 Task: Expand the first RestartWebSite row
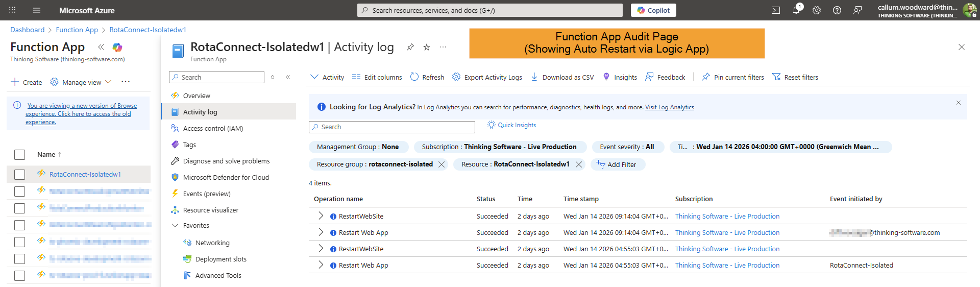[x=321, y=216]
